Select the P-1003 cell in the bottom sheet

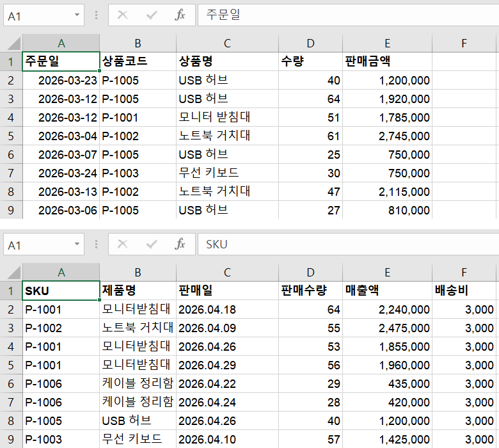pos(61,440)
